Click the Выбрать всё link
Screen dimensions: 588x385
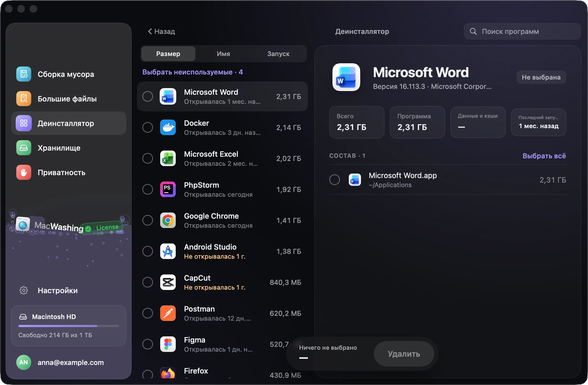click(x=544, y=156)
